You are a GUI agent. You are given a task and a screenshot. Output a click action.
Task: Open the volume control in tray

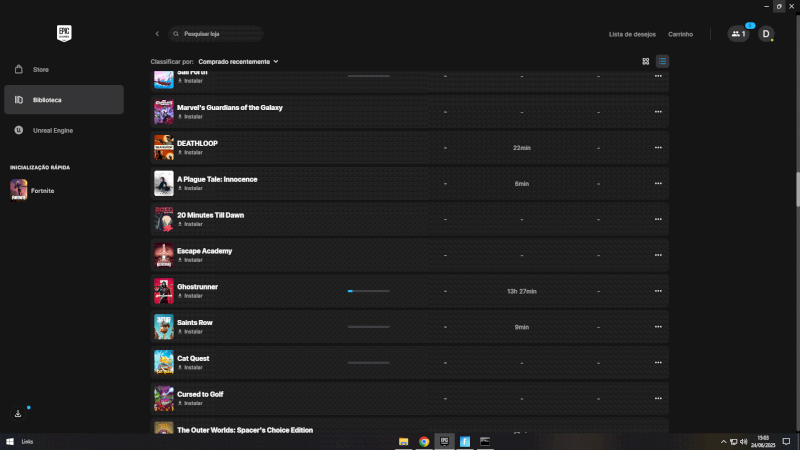pyautogui.click(x=743, y=442)
